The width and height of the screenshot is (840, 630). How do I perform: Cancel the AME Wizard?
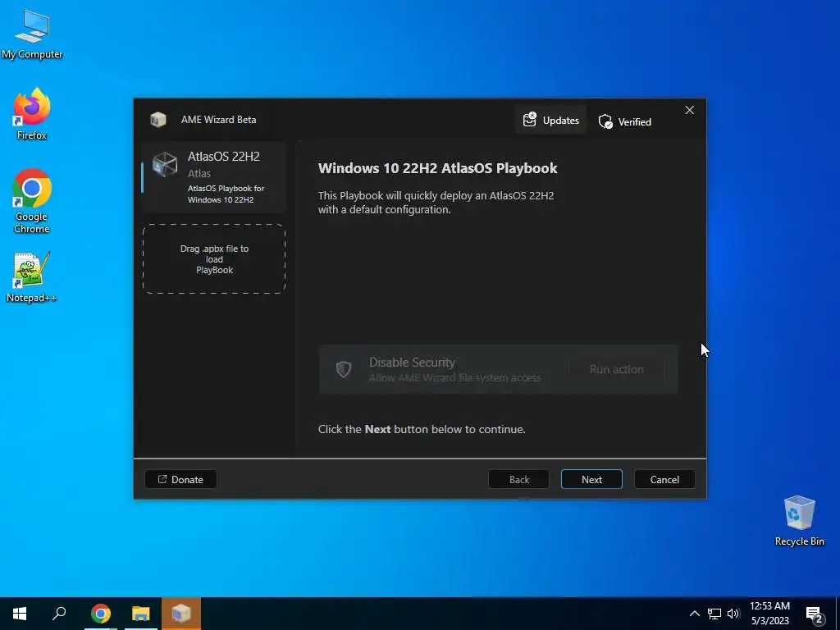pos(664,479)
